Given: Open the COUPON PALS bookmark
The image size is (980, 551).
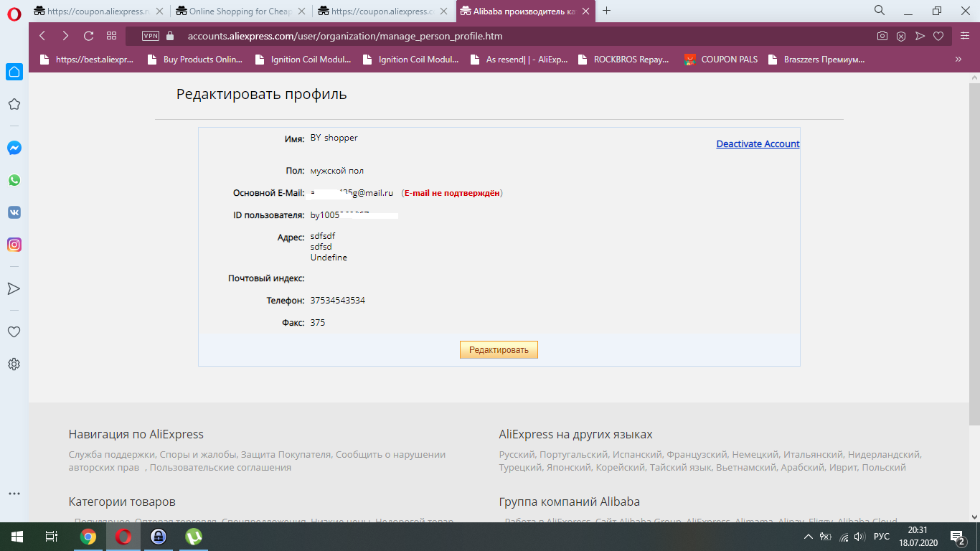Looking at the screenshot, I should pyautogui.click(x=721, y=60).
